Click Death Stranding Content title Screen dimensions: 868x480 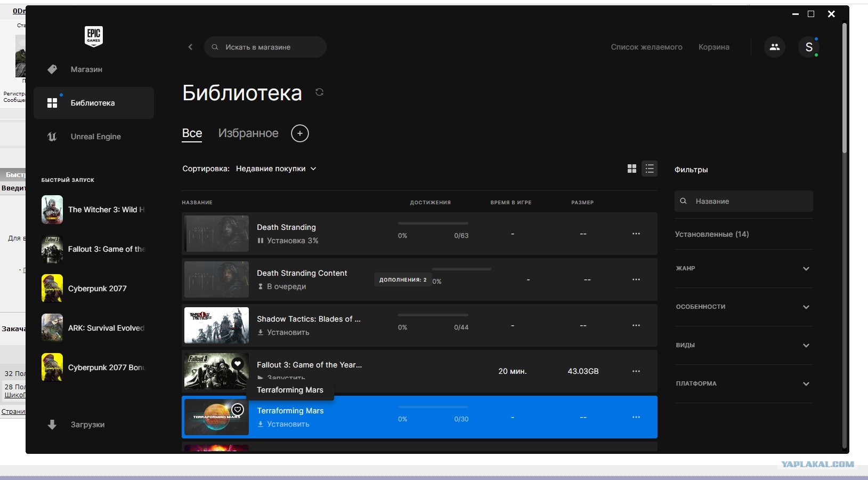pyautogui.click(x=302, y=273)
